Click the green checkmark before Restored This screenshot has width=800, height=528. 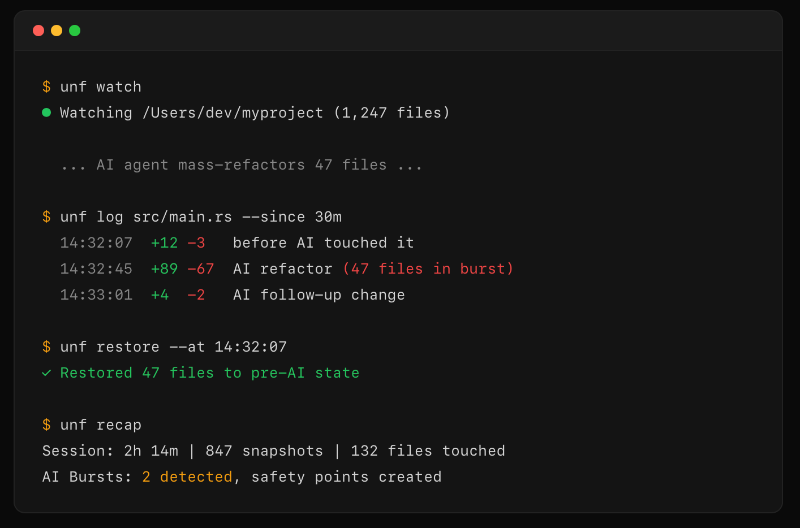46,373
